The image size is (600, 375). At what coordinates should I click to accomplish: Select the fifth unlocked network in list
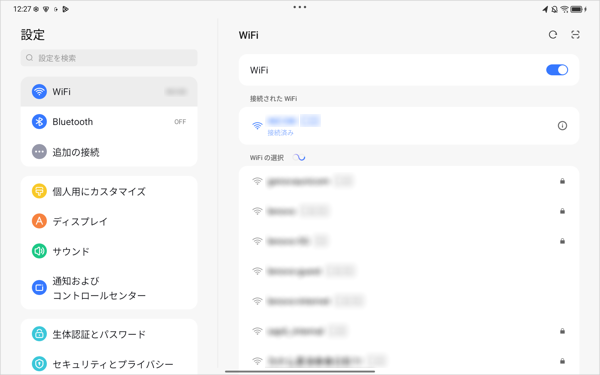point(409,301)
